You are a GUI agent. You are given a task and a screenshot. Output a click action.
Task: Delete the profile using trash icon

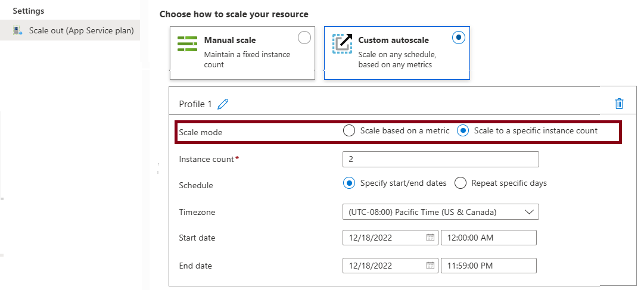(619, 104)
